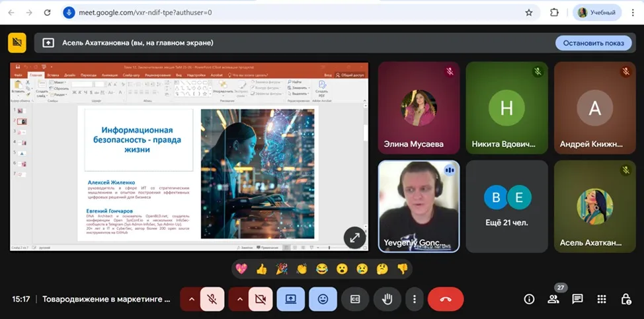Open the Учебный Chrome profile menu

598,13
